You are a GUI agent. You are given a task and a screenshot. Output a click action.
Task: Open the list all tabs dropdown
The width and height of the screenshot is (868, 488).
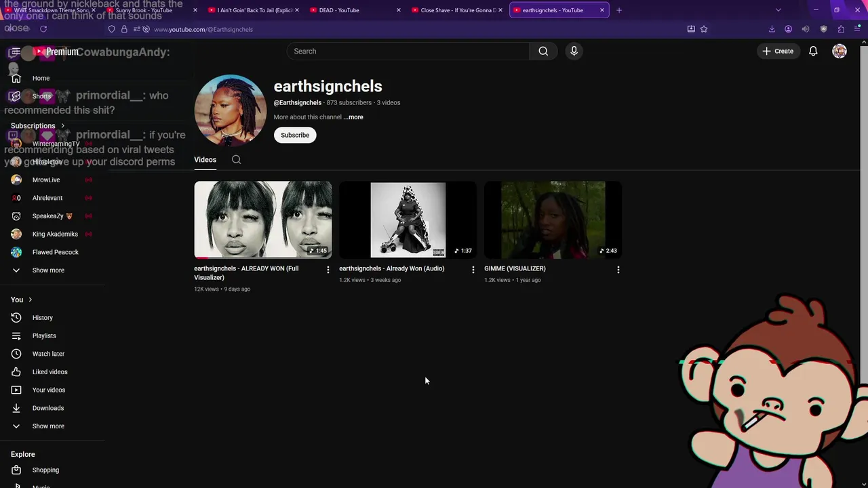[778, 10]
